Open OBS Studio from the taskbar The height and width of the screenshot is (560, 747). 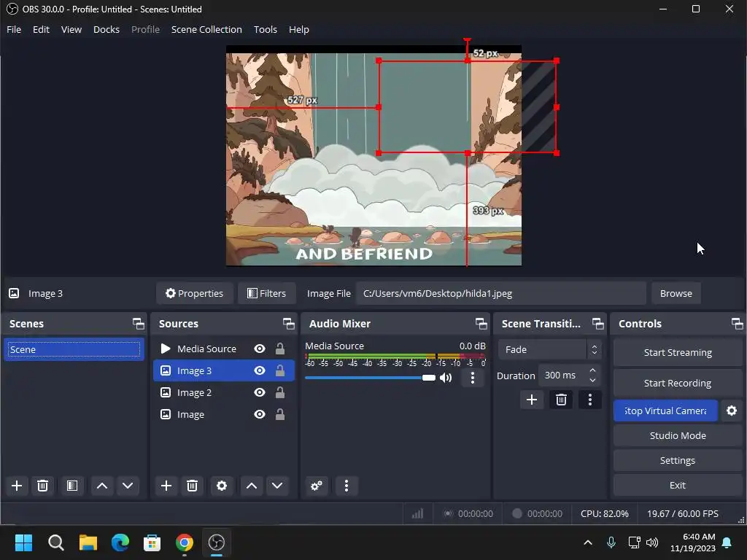(x=216, y=542)
